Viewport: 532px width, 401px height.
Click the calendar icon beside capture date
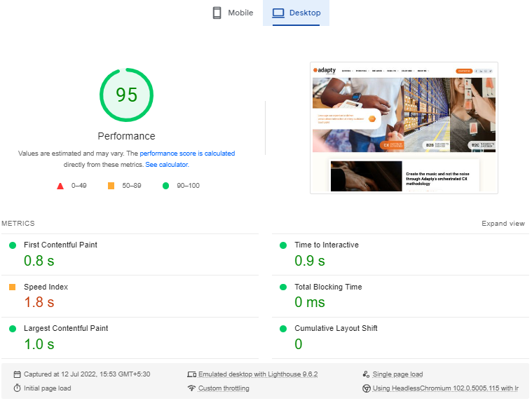(x=18, y=374)
